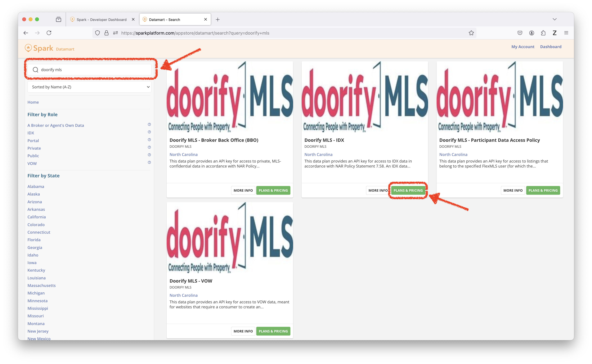Click PLANS & PRICING on Doorify MLS - IDX card
The height and width of the screenshot is (364, 592).
click(x=408, y=190)
